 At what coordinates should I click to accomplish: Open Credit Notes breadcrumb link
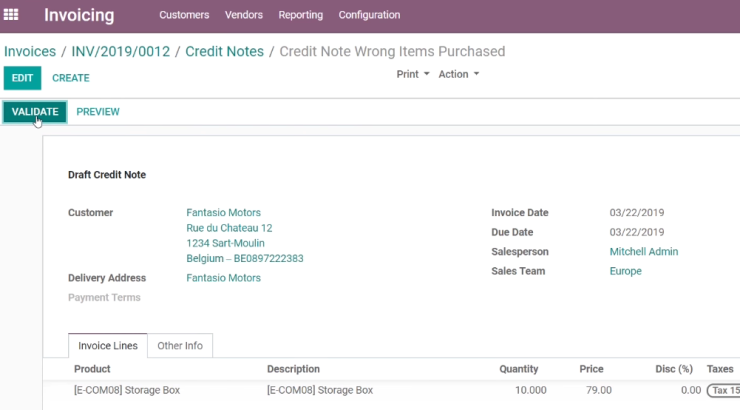pyautogui.click(x=224, y=51)
